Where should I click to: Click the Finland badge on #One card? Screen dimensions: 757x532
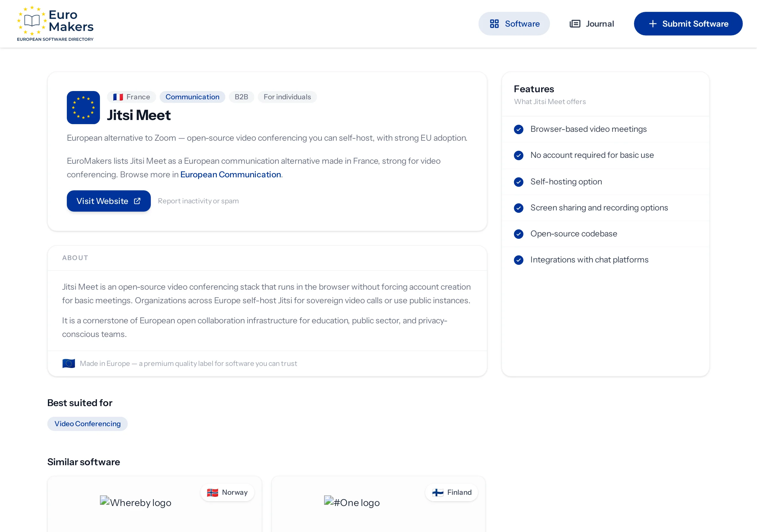click(x=451, y=492)
